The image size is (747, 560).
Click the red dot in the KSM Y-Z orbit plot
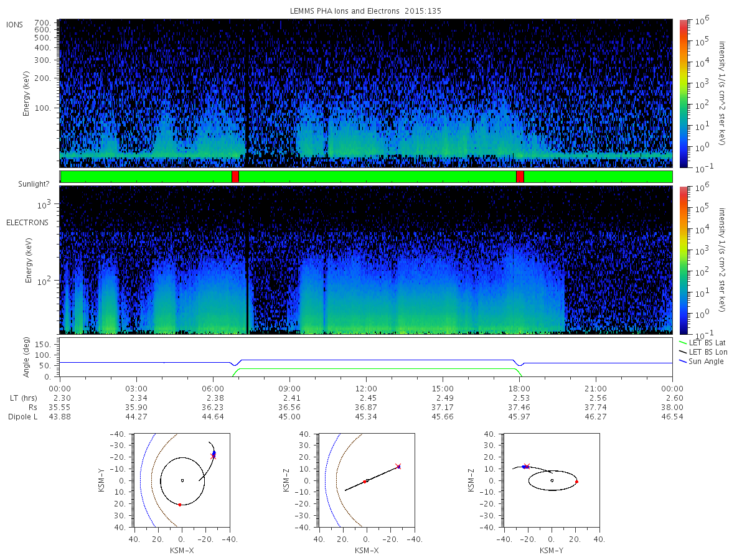tap(576, 482)
